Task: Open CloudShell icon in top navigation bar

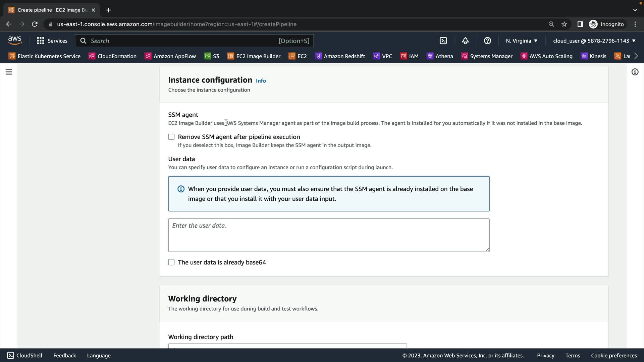Action: click(x=443, y=41)
